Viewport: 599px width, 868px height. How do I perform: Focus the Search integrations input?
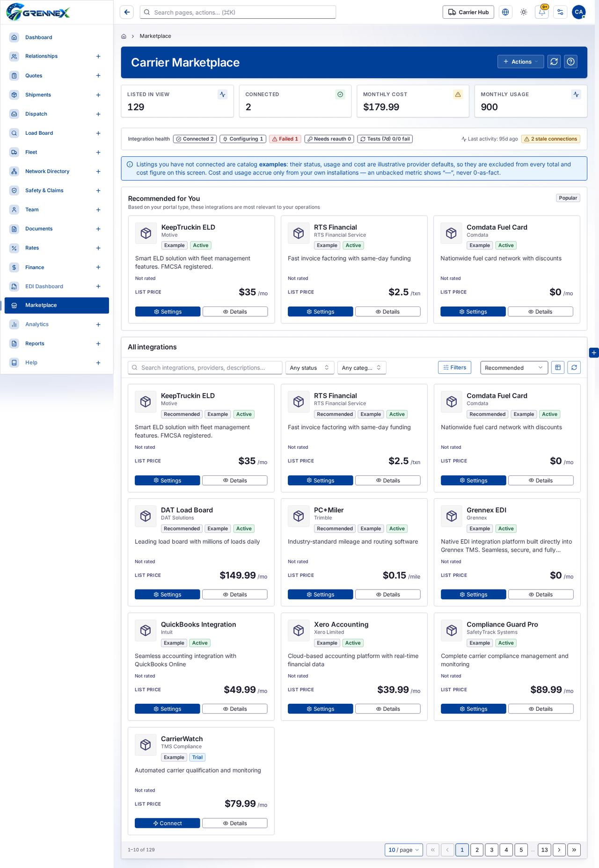(205, 368)
